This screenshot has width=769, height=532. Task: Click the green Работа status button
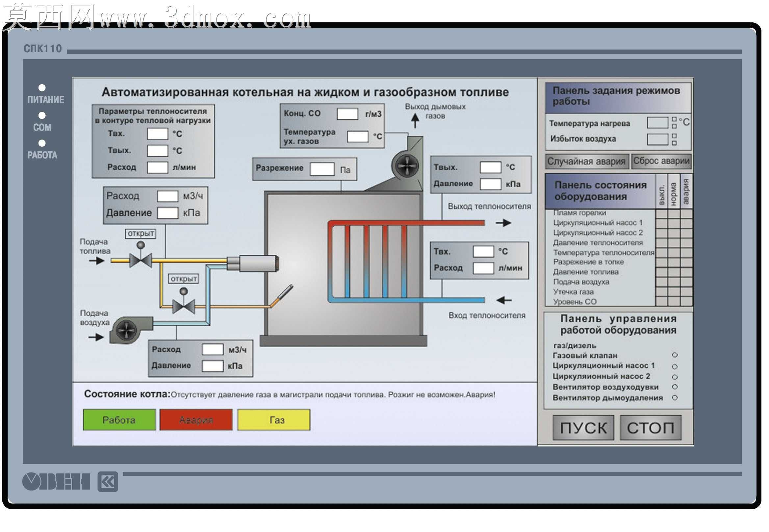point(119,420)
